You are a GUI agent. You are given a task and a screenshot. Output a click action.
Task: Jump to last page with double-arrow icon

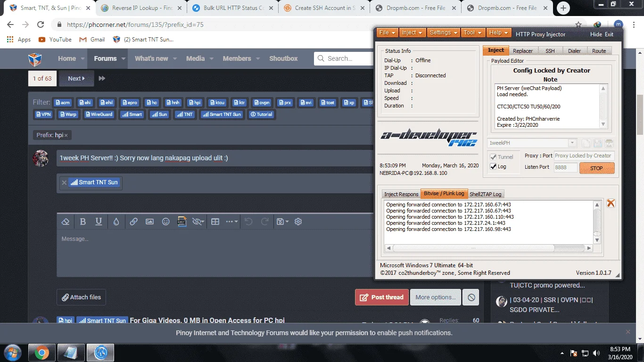(x=102, y=78)
